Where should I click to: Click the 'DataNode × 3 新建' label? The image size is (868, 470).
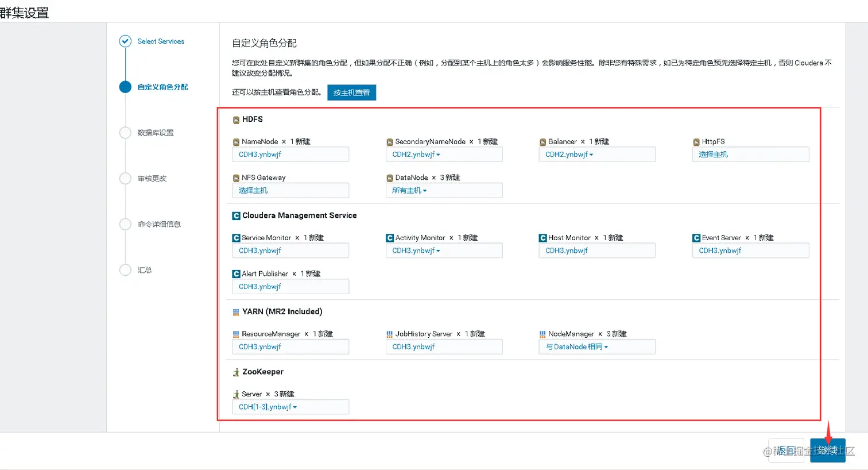coord(428,178)
